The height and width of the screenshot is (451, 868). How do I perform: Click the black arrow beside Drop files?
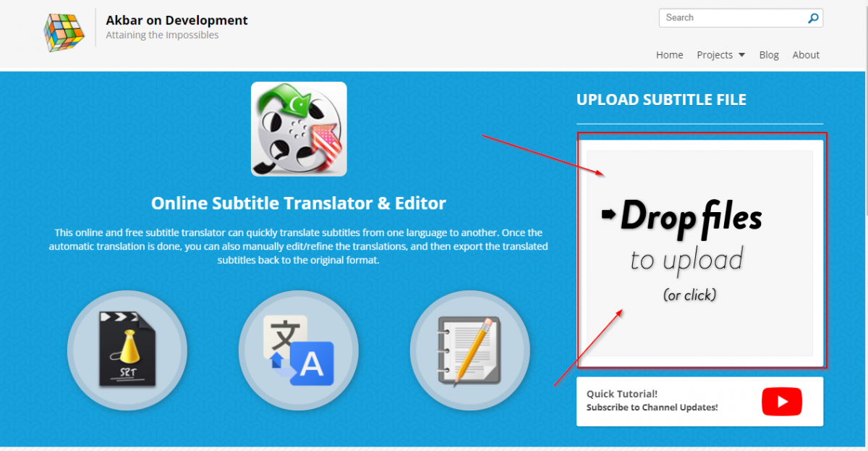pos(608,214)
